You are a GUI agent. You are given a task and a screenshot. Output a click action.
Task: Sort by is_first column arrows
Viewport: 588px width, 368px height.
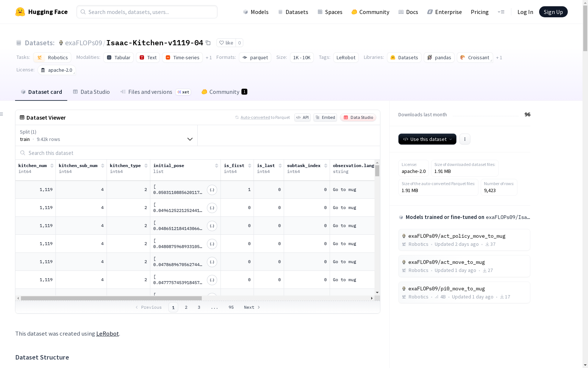[x=250, y=166]
